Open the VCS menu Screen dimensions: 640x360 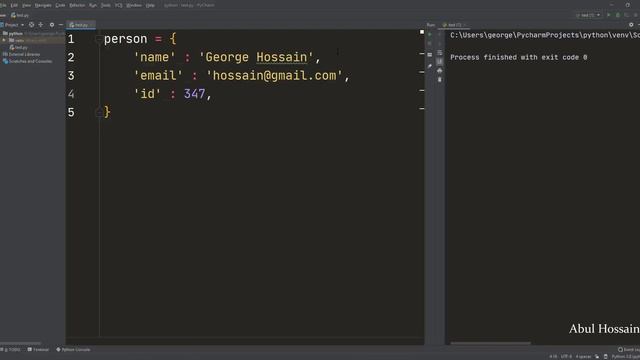(118, 5)
